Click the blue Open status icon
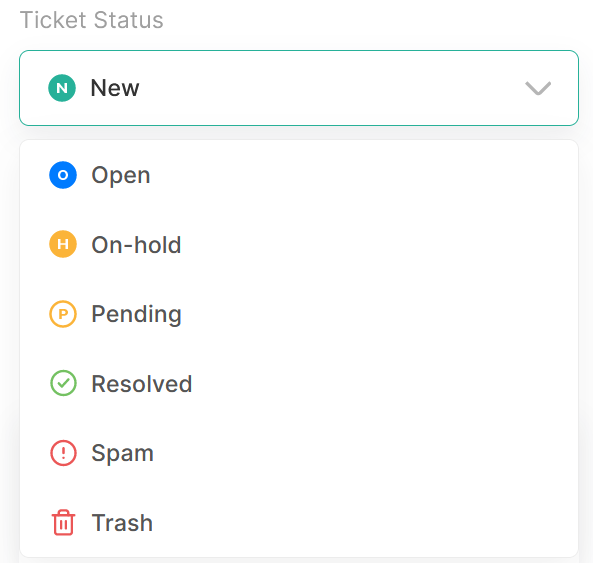The width and height of the screenshot is (593, 563). 63,175
